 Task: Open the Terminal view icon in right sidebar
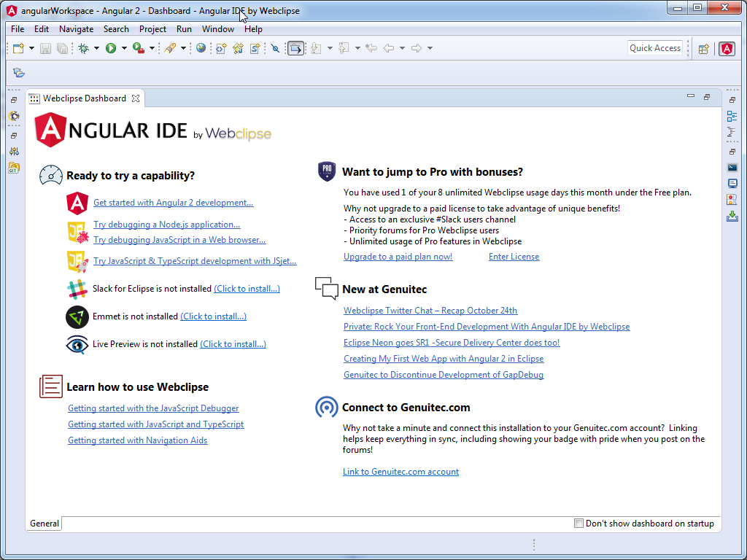[x=732, y=168]
